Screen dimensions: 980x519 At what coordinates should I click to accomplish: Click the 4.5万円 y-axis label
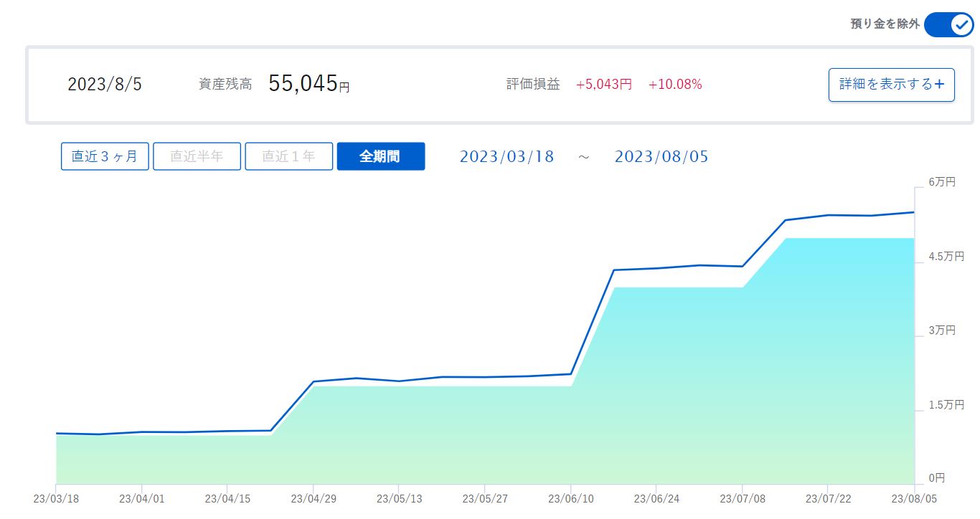946,257
